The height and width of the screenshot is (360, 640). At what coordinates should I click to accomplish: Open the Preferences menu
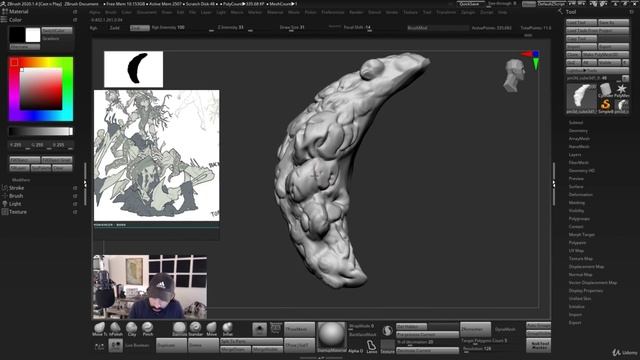click(x=333, y=12)
